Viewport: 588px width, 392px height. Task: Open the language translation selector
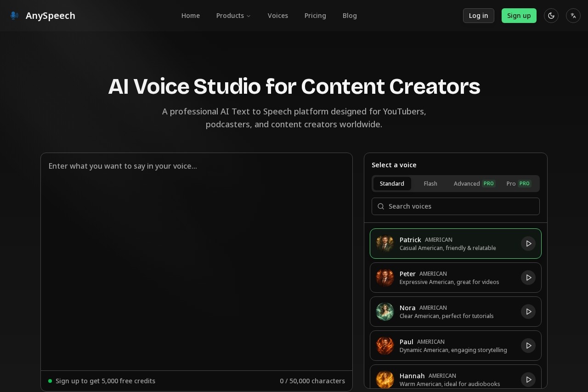(x=573, y=16)
